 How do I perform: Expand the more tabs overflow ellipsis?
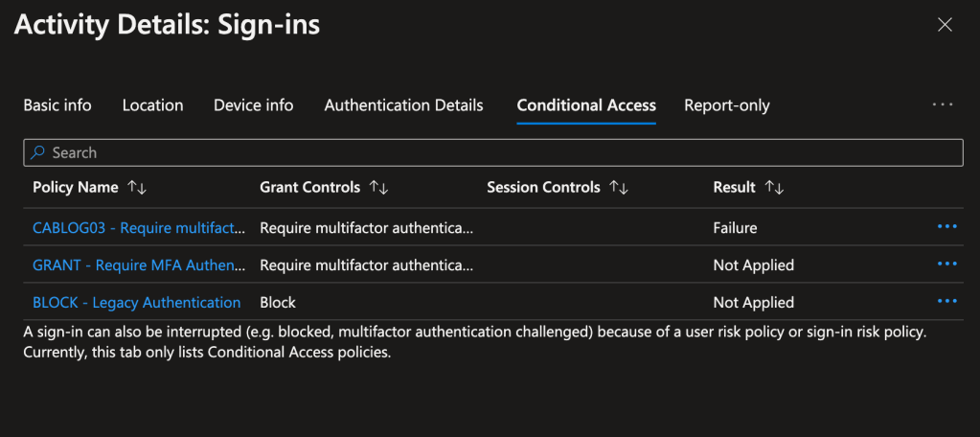(x=943, y=105)
